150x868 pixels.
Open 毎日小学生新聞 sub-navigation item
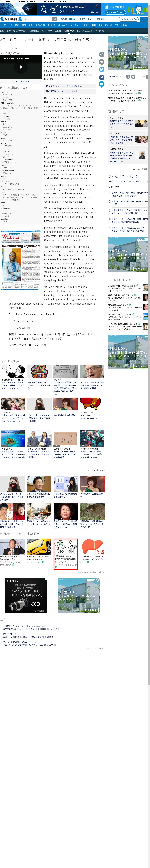pyautogui.click(x=20, y=31)
